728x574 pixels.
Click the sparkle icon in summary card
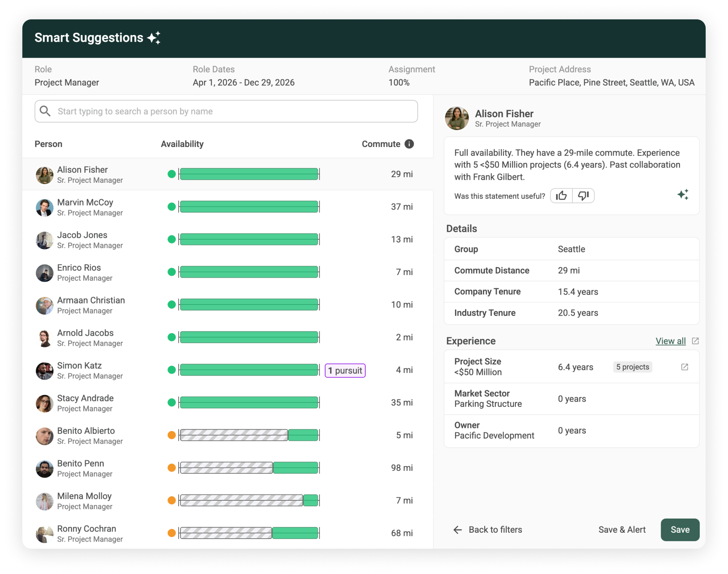(x=683, y=195)
